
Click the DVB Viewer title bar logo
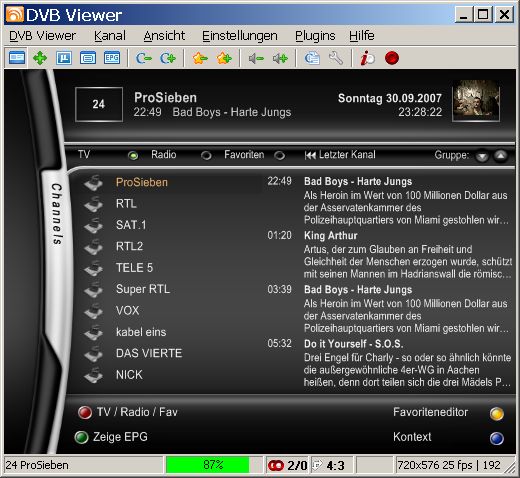coord(15,14)
